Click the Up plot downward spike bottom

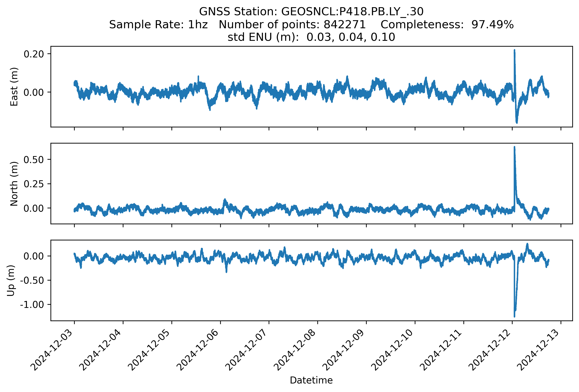[514, 316]
